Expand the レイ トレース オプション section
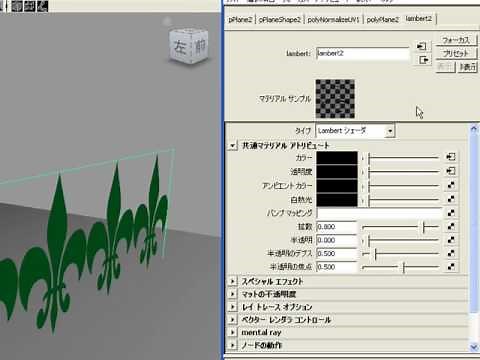480x360 pixels. [232, 307]
